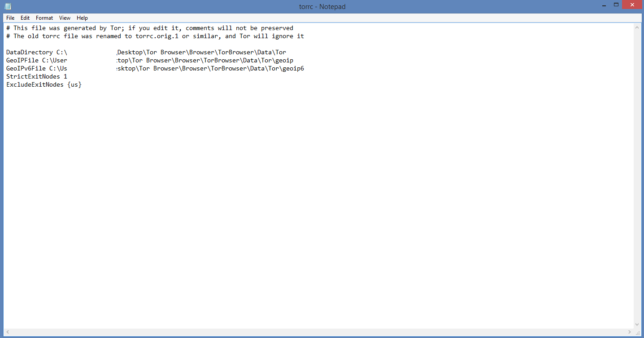The height and width of the screenshot is (338, 644).
Task: Click the geoip6 text at the path end
Action: tap(293, 69)
